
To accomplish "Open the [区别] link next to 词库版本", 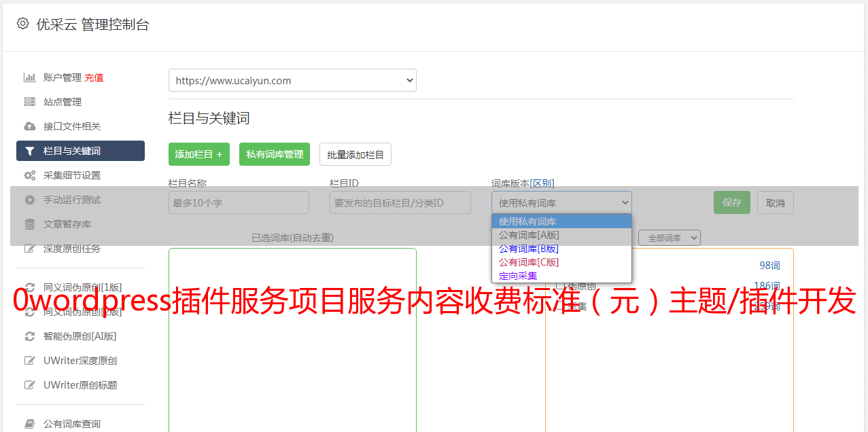I will [542, 183].
